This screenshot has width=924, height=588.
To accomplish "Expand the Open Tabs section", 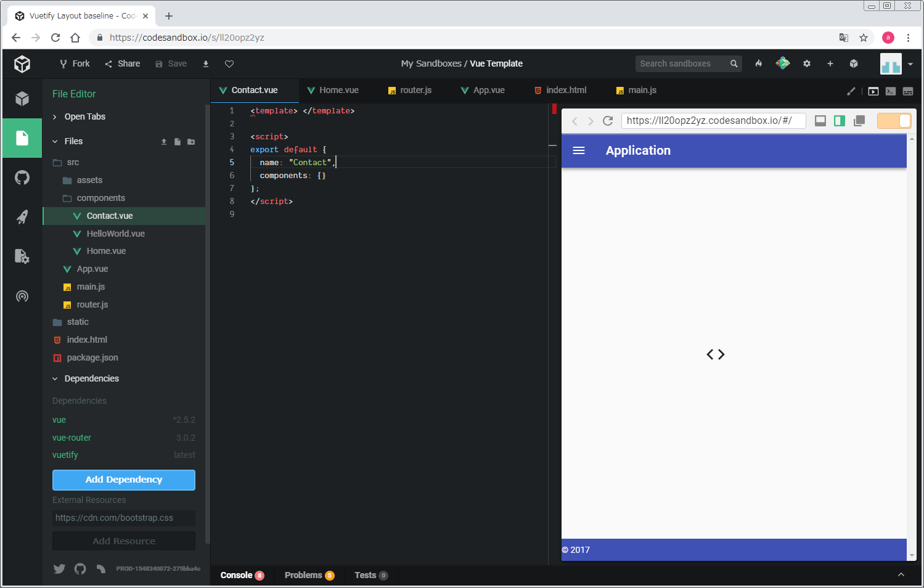I will (84, 117).
